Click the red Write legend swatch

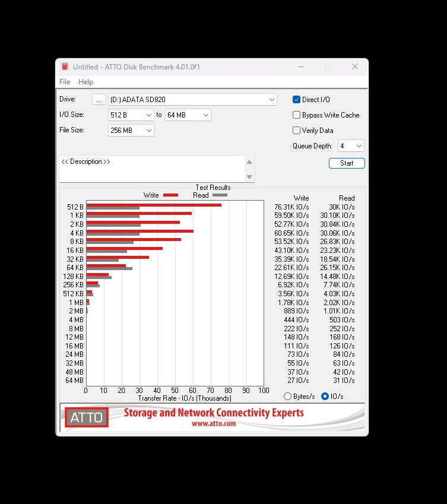pyautogui.click(x=170, y=195)
